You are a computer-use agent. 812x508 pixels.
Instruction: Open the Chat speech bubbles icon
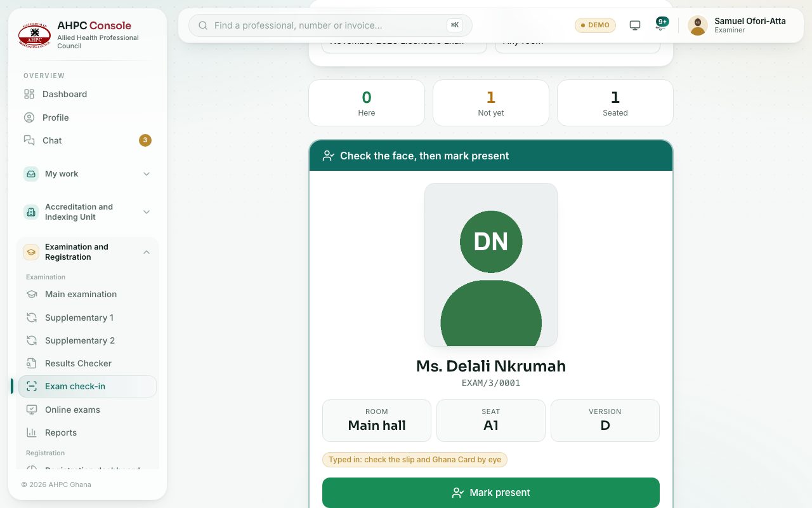29,140
